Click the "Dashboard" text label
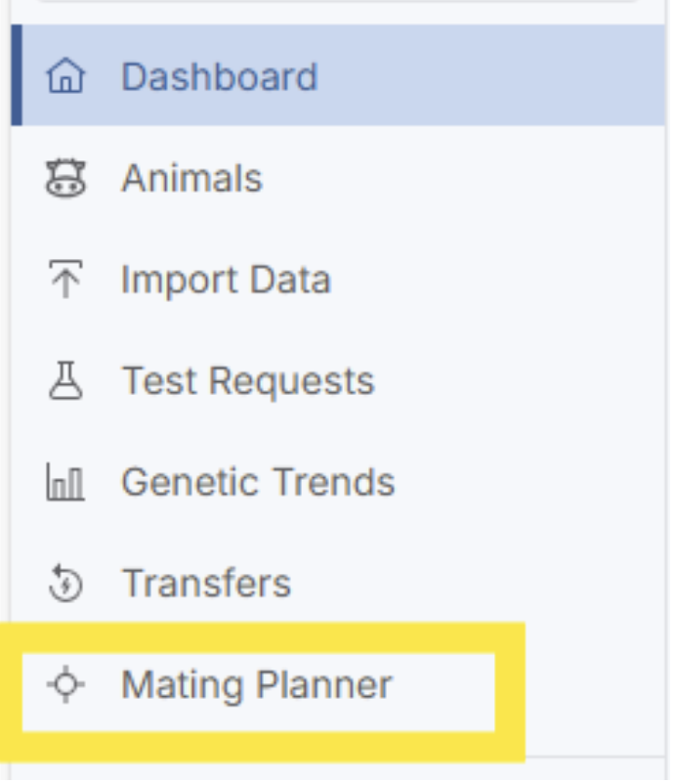 point(219,77)
